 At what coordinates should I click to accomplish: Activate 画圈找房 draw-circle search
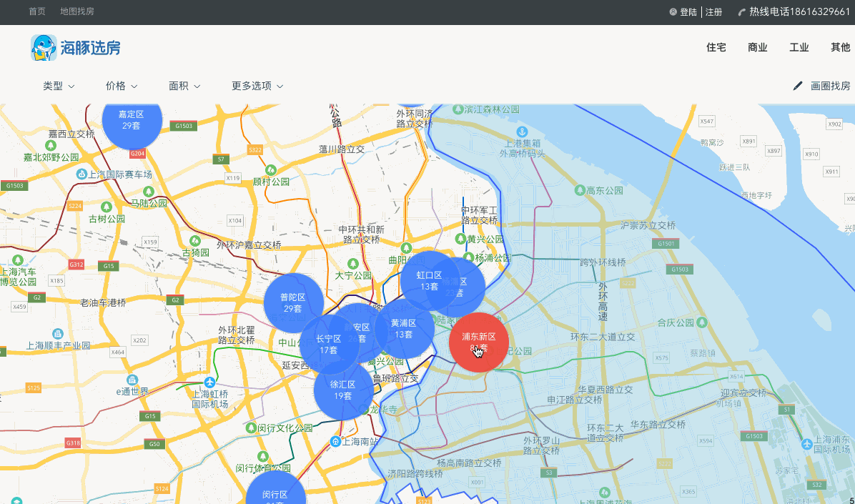(x=830, y=86)
